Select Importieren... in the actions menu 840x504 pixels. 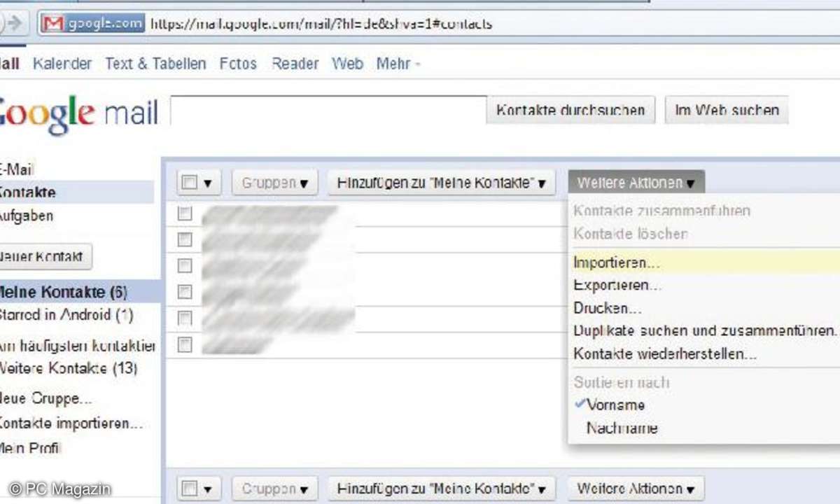click(704, 262)
